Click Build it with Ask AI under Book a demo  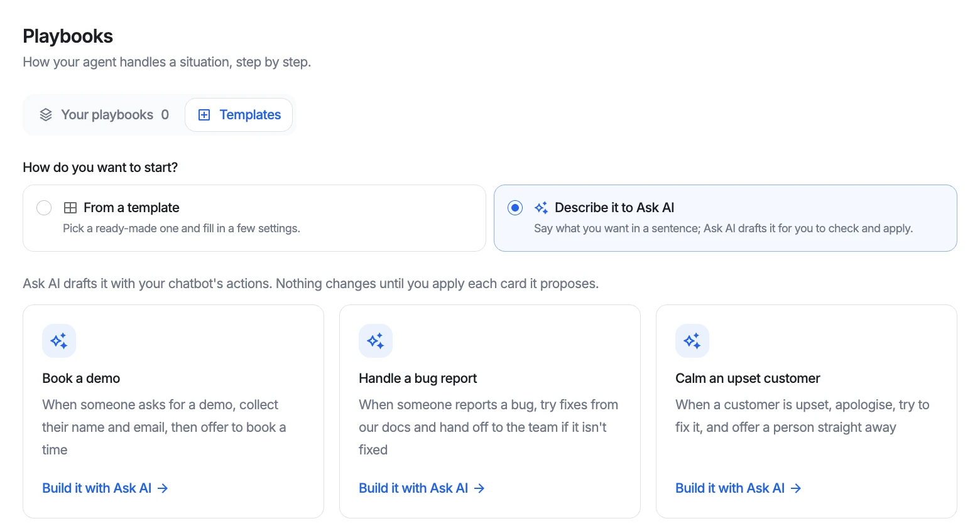[x=105, y=488]
